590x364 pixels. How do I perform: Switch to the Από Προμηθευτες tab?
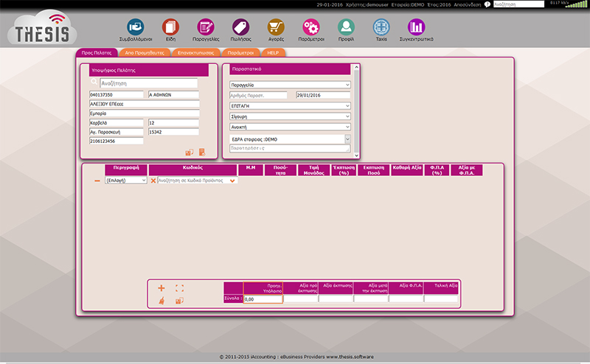[144, 53]
